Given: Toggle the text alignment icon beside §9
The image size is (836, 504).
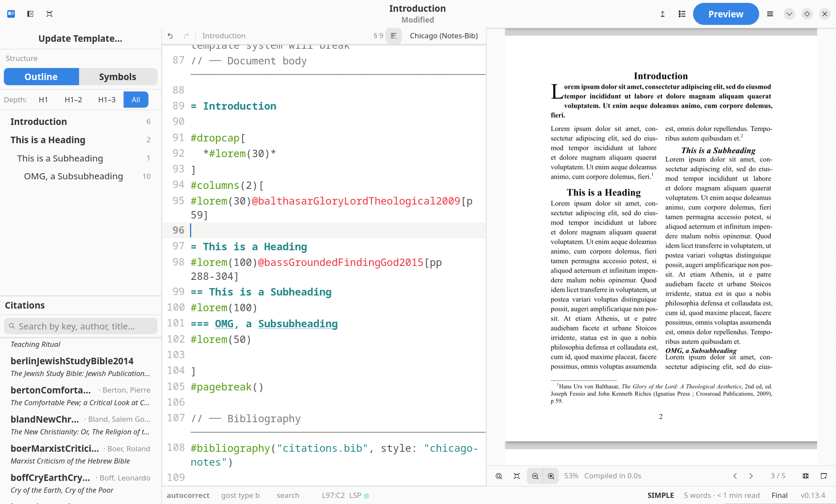Looking at the screenshot, I should pos(394,36).
